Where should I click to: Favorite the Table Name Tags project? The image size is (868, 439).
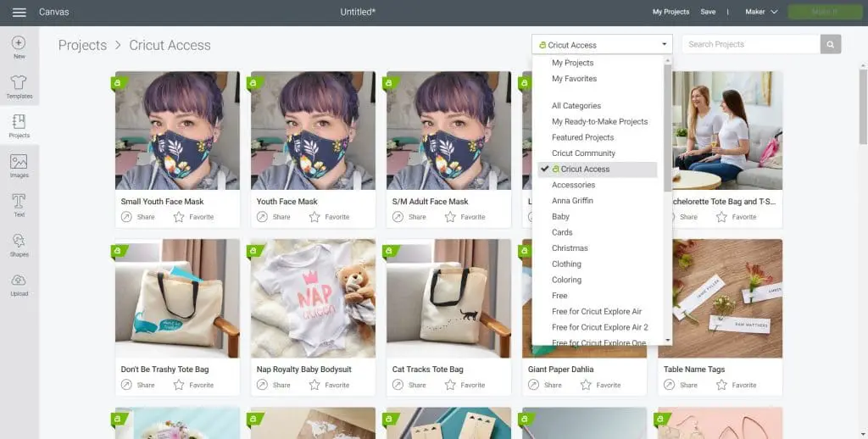[736, 385]
